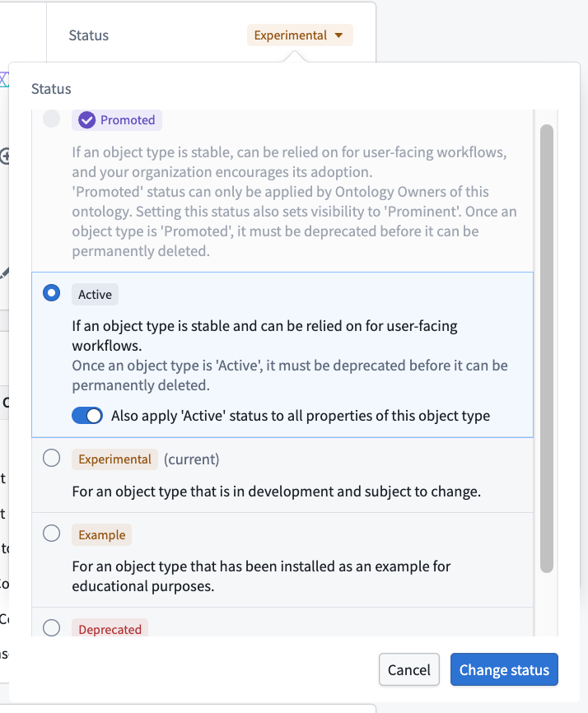588x713 pixels.
Task: Click 'Also apply Active status' label text
Action: click(x=301, y=416)
